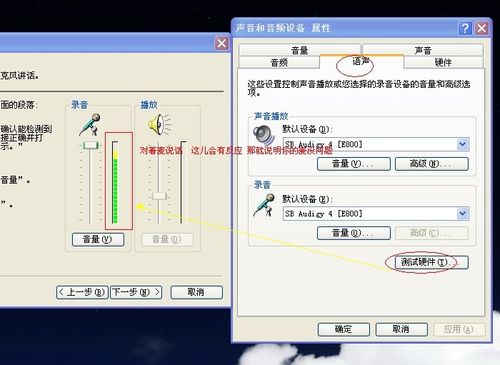500x365 pixels.
Task: Click the 声音播放 group label
Action: [271, 116]
